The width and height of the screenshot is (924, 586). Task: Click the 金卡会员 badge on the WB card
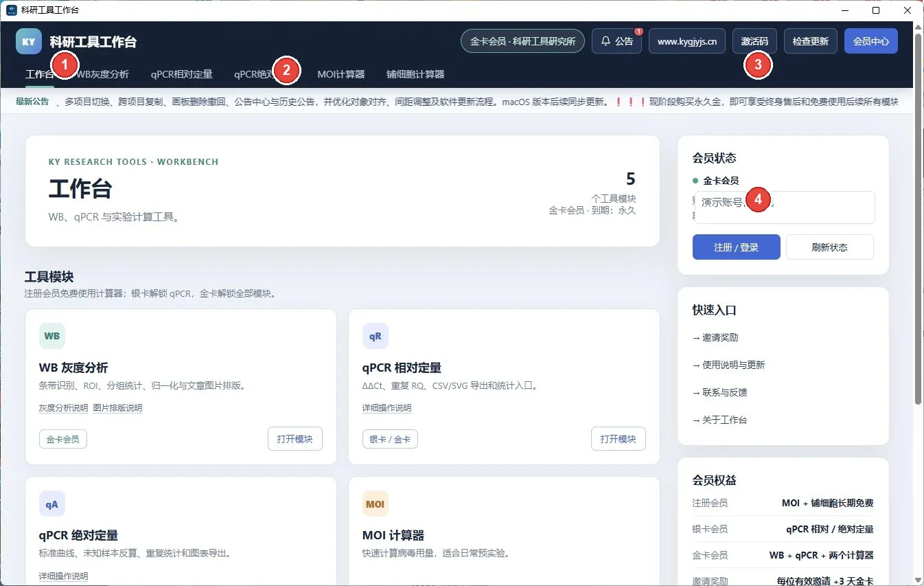point(63,439)
